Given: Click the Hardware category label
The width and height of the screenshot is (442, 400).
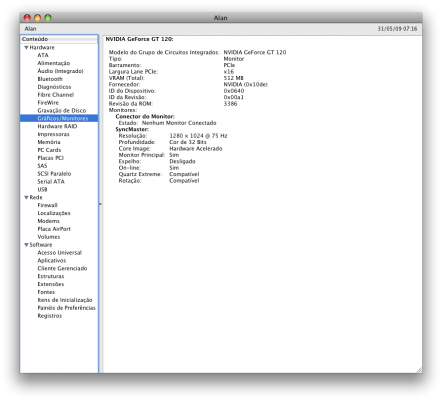Looking at the screenshot, I should point(42,48).
